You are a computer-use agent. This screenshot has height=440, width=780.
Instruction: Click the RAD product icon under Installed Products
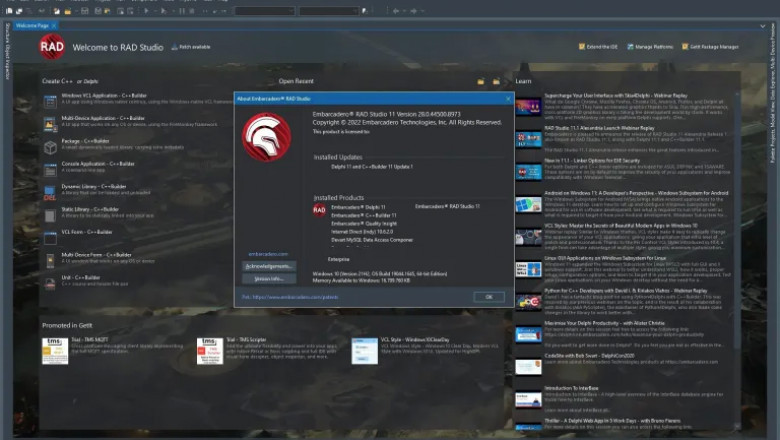[319, 210]
